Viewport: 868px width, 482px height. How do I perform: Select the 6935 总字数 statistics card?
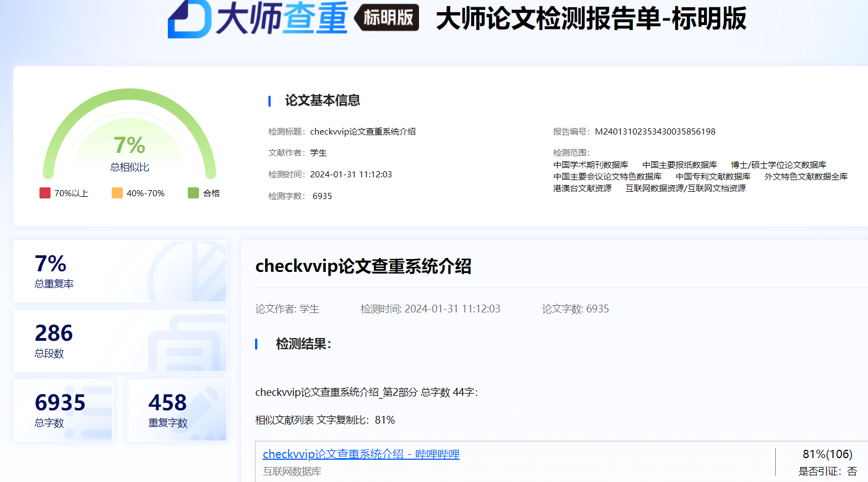(63, 410)
